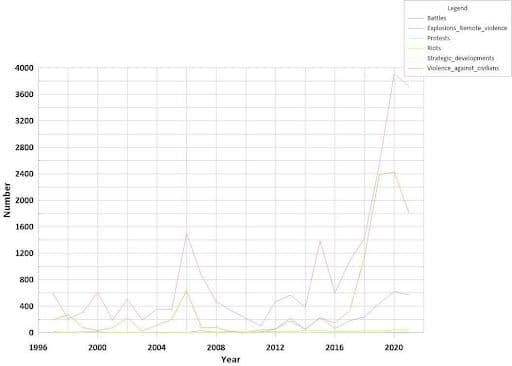This screenshot has width=512, height=366.
Task: Click the Battles line color sample
Action: point(416,18)
